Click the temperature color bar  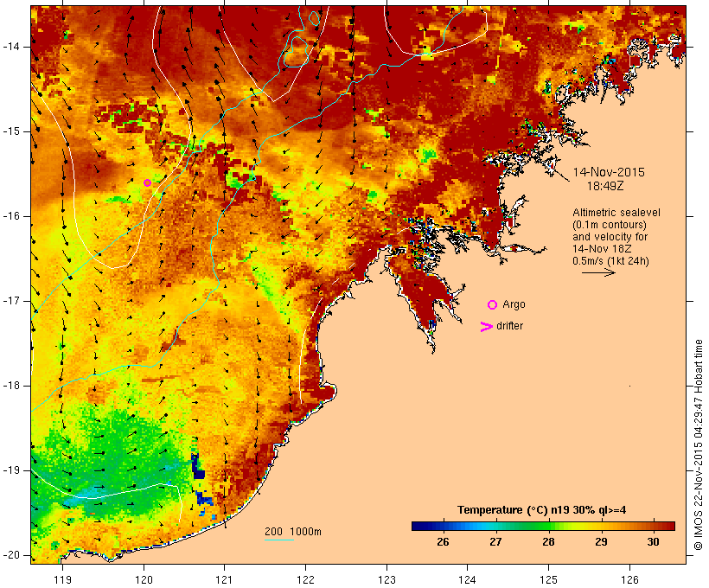pyautogui.click(x=543, y=526)
